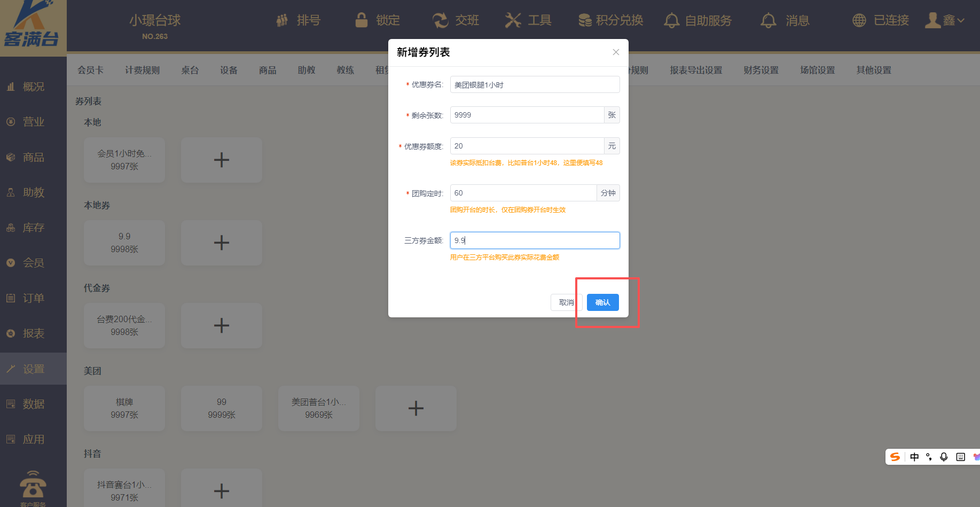Viewport: 980px width, 507px height.
Task: Click the 团购定时 minutes input field
Action: [x=523, y=193]
